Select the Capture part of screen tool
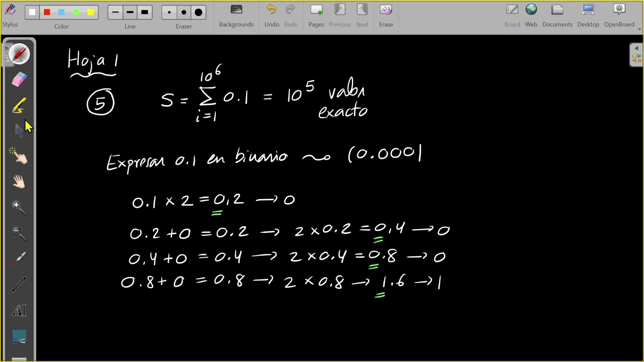The width and height of the screenshot is (644, 362). [x=19, y=336]
